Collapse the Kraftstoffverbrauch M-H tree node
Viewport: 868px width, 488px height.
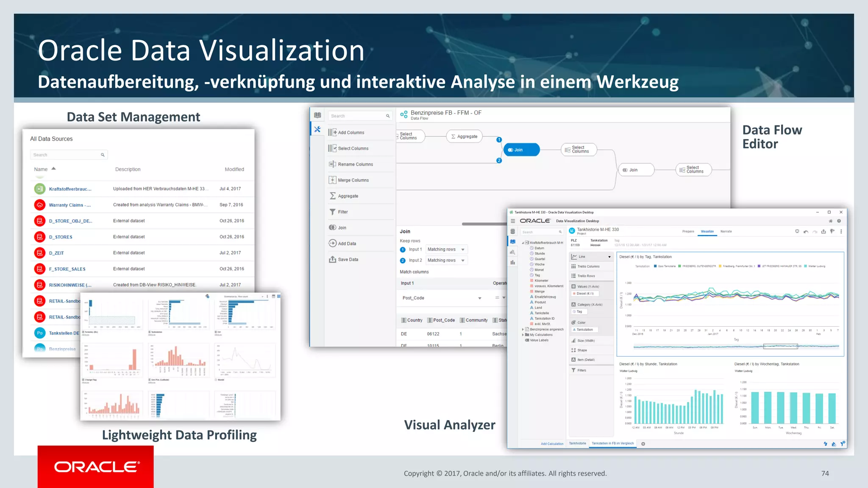tap(523, 243)
